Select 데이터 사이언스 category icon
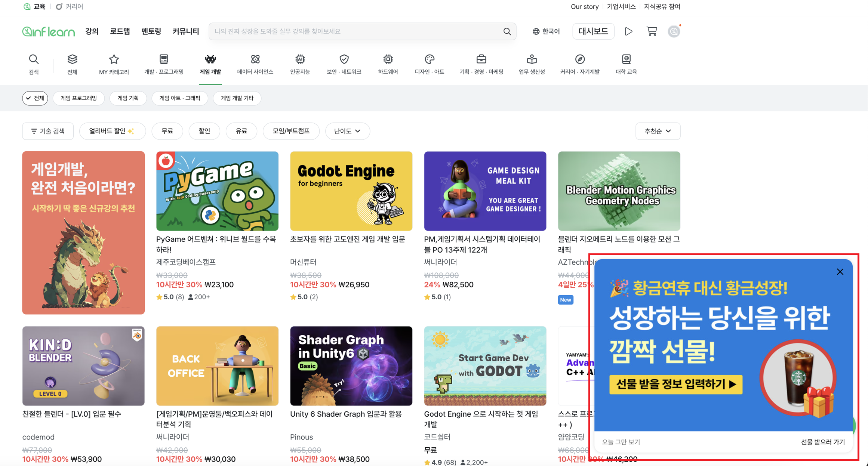This screenshot has width=868, height=466. point(255,59)
